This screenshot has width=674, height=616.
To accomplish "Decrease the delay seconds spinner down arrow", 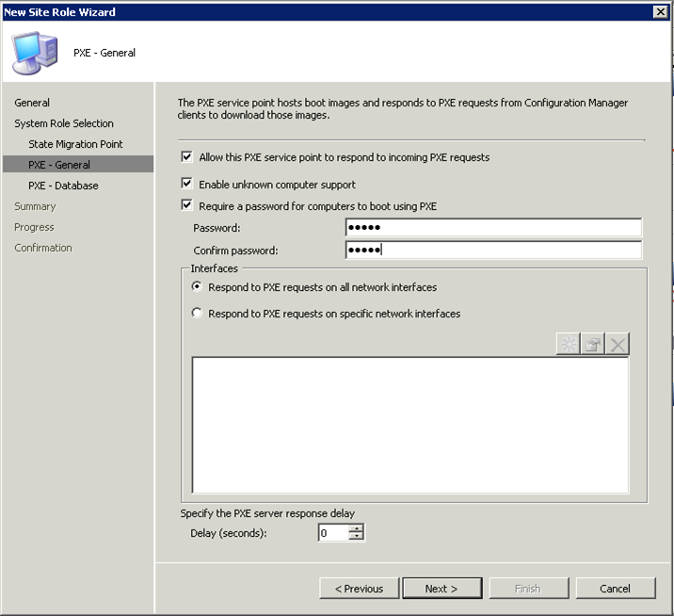I will point(357,537).
